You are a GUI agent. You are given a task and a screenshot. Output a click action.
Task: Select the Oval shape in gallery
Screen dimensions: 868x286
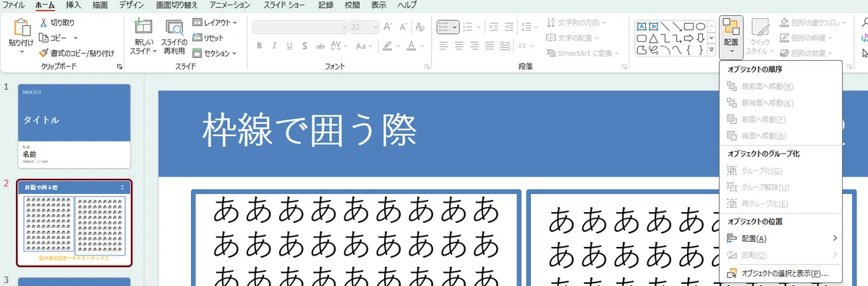click(x=700, y=27)
